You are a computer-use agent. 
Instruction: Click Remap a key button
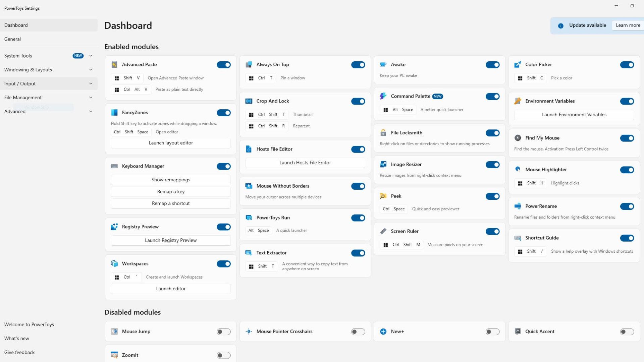coord(171,191)
